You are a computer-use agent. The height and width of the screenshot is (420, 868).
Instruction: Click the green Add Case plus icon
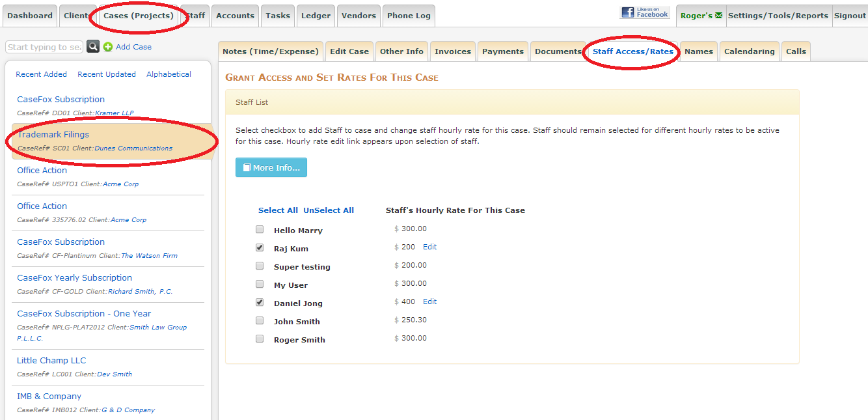tap(108, 47)
